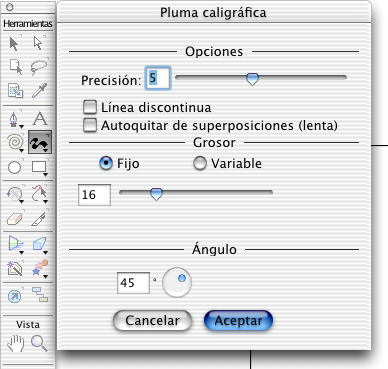Screen dimensions: 388x369
Task: Select the text tool letter A
Action: tap(40, 119)
